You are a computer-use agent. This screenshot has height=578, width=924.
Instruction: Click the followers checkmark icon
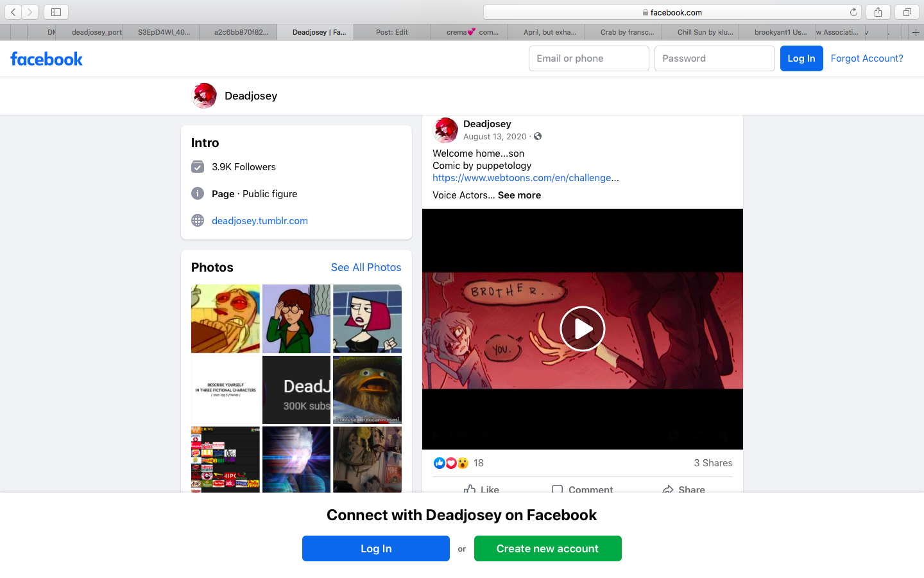(198, 166)
